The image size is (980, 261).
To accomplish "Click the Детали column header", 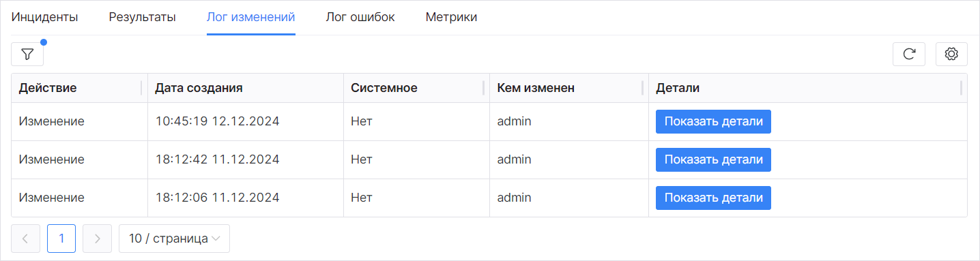I will pos(808,88).
